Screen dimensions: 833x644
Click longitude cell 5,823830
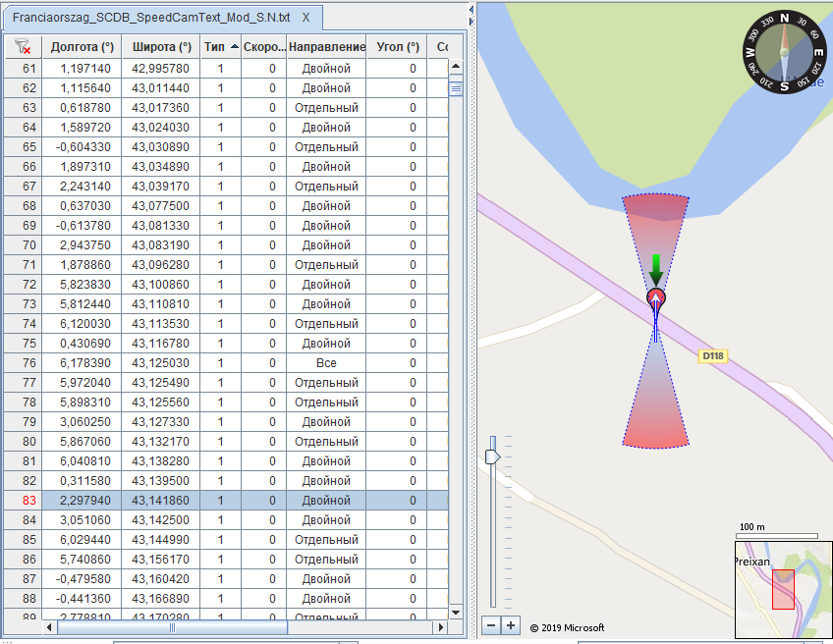point(83,285)
